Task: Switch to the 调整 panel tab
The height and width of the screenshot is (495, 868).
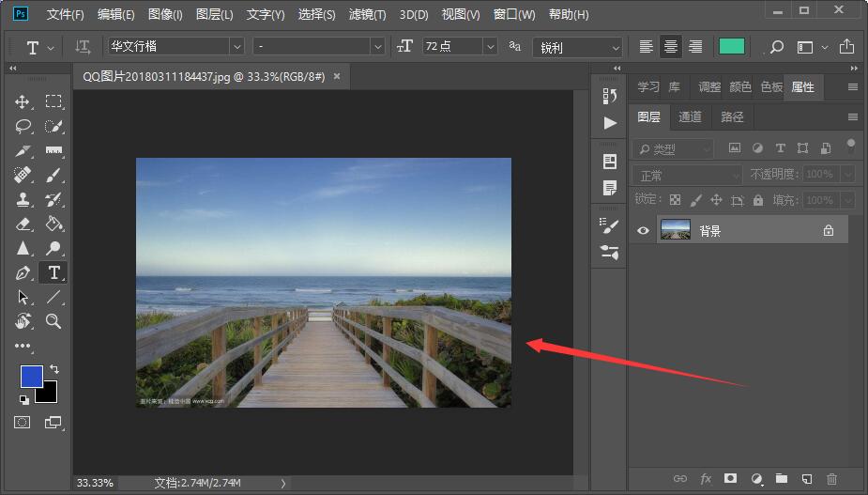Action: point(709,87)
